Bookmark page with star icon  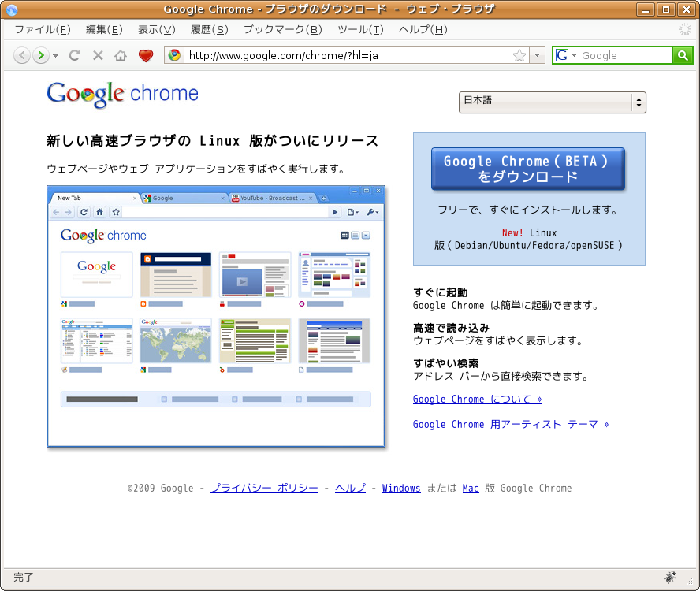pos(519,56)
